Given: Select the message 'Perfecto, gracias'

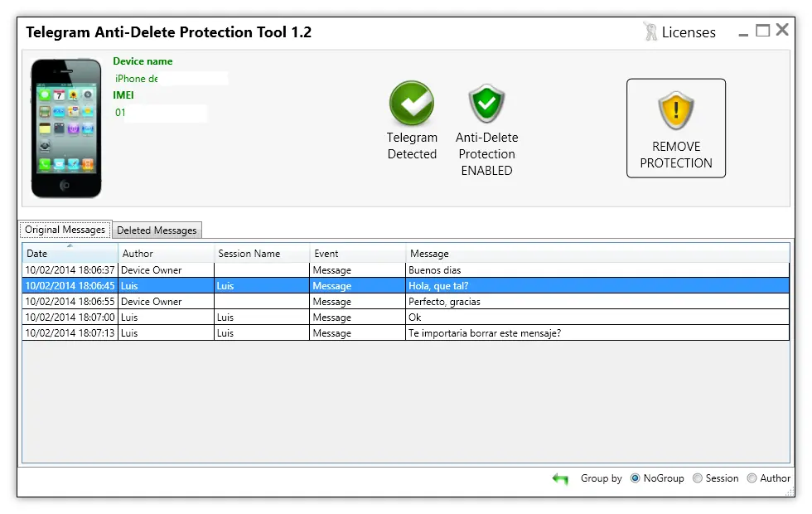Looking at the screenshot, I should [x=444, y=302].
